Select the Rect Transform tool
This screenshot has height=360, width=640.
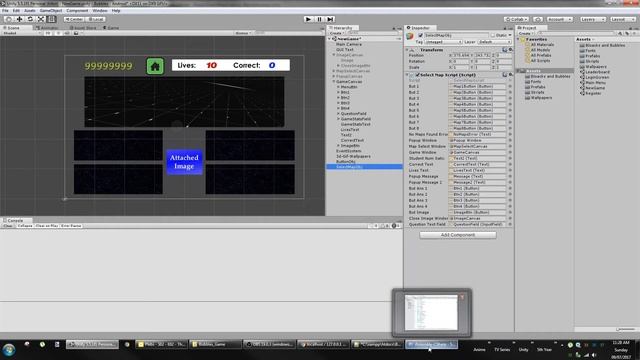point(51,19)
